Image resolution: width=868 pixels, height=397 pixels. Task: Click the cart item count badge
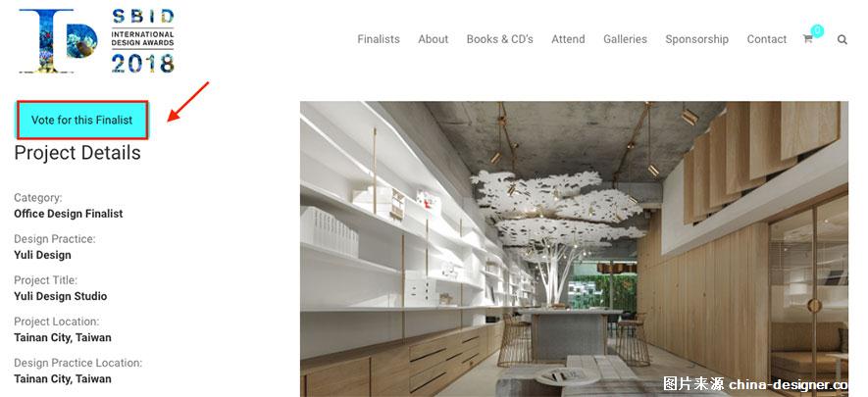[817, 31]
